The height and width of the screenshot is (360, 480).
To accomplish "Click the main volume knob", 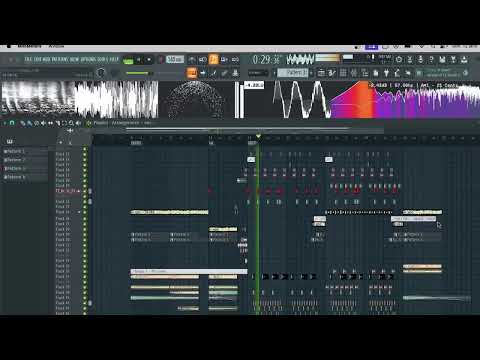I will coord(101,73).
